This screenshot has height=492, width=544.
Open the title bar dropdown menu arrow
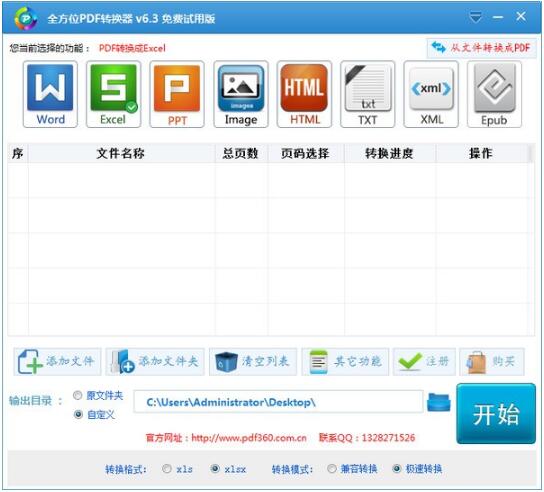click(475, 17)
